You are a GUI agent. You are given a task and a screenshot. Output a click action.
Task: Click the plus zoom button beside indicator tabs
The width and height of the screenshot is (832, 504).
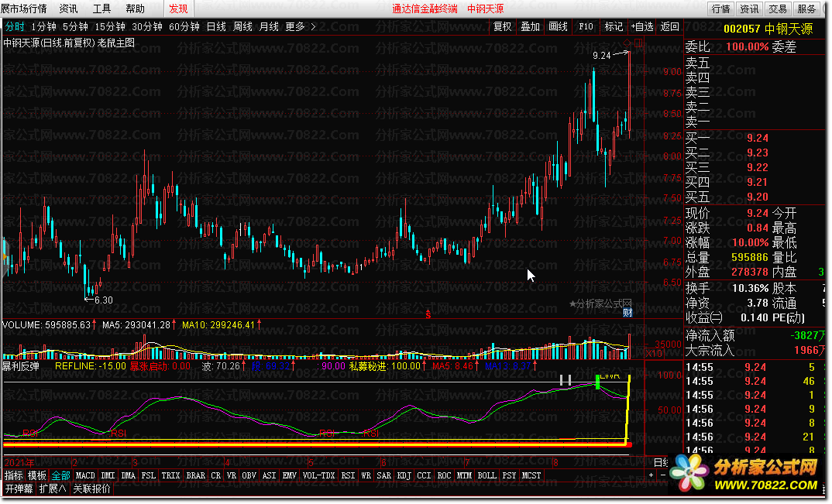[651, 476]
